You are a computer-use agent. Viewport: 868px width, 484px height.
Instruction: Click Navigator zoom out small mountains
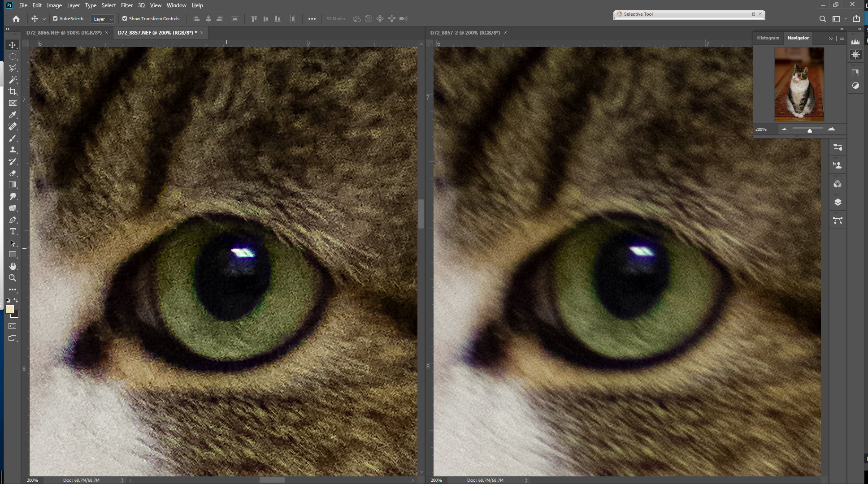coord(784,129)
